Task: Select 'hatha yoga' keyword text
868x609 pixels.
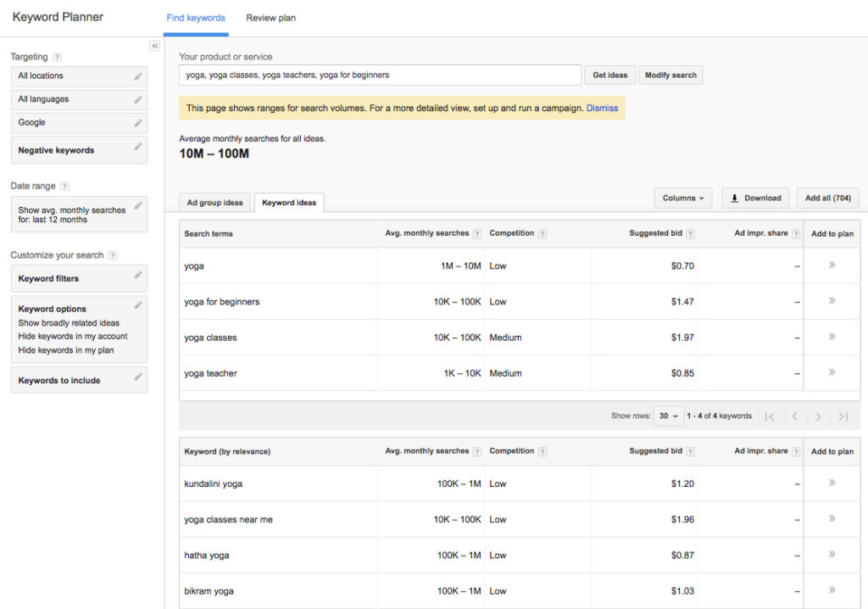Action: (x=207, y=556)
